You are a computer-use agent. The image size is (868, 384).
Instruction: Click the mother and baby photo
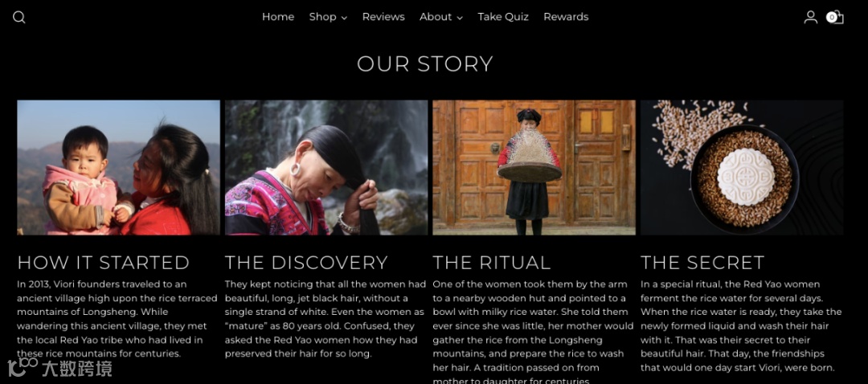[118, 168]
